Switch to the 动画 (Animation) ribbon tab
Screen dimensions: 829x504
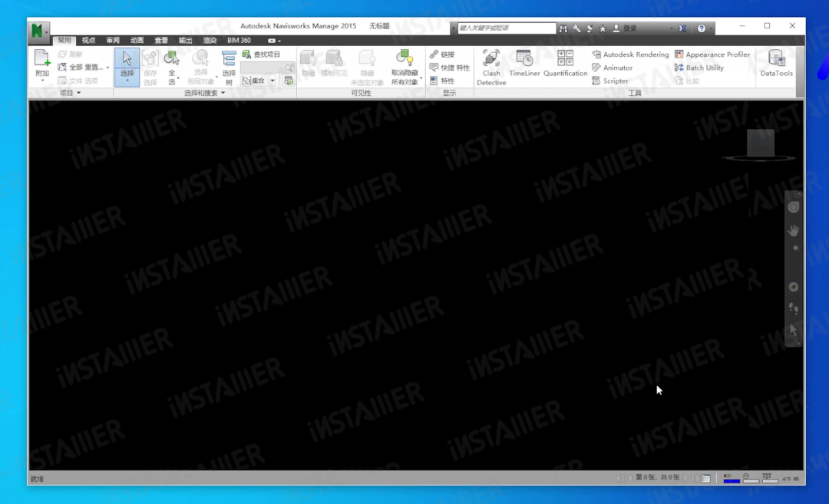tap(137, 41)
